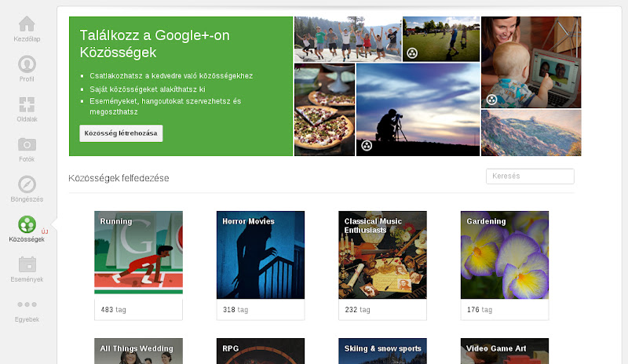The width and height of the screenshot is (628, 364).
Task: Focus the Keresés search field
Action: [530, 177]
